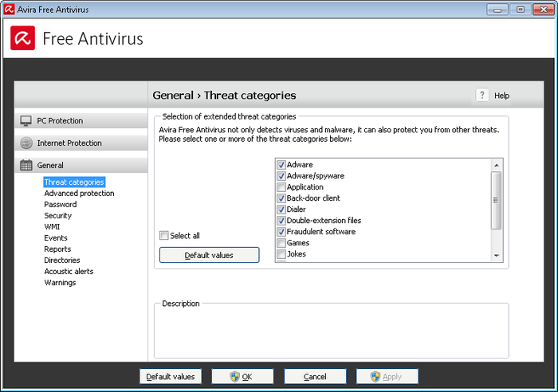558x392 pixels.
Task: Open the WMI settings page
Action: (52, 226)
